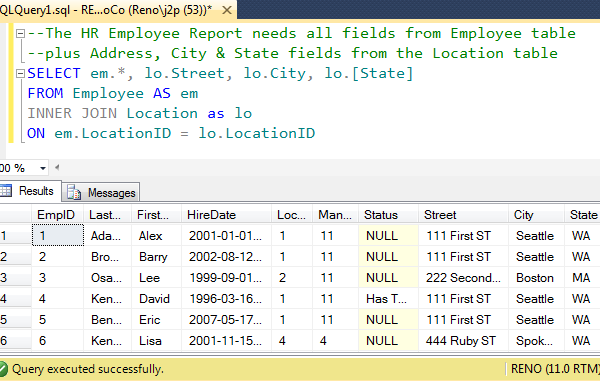Click the '2007-05-17...' hire date cell

pos(227,320)
